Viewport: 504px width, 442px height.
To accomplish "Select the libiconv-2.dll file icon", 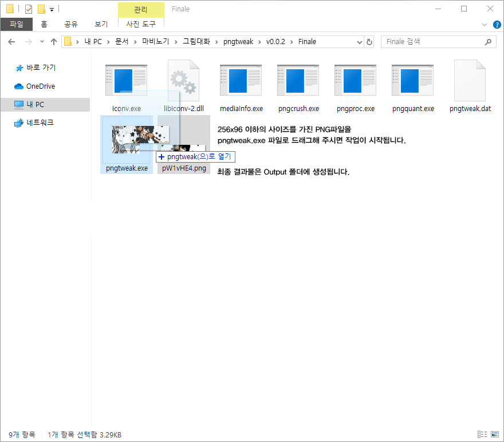I will coord(183,80).
